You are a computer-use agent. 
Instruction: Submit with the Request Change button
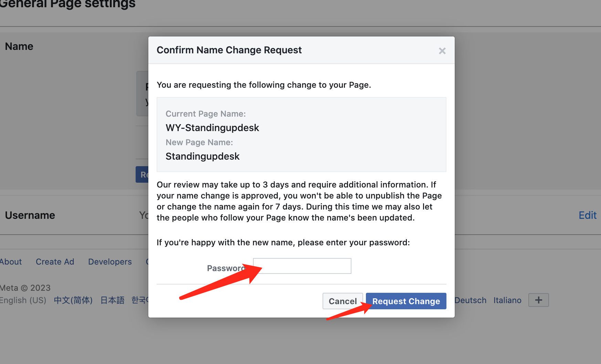pyautogui.click(x=406, y=301)
